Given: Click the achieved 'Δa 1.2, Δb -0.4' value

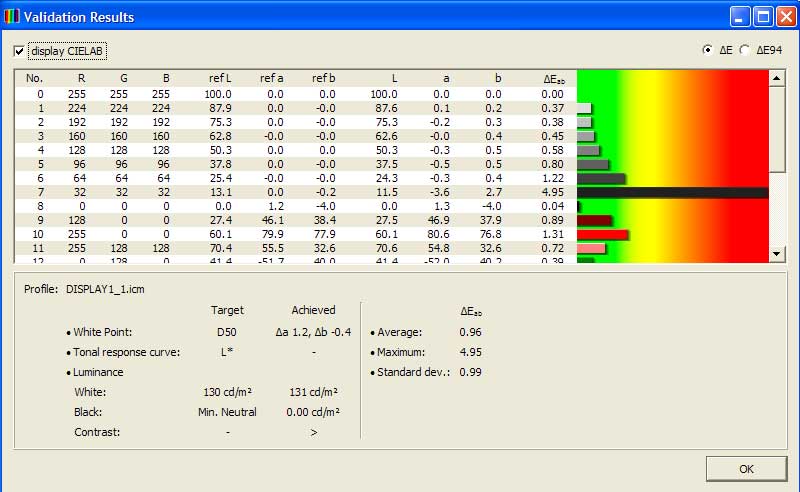Looking at the screenshot, I should (313, 332).
